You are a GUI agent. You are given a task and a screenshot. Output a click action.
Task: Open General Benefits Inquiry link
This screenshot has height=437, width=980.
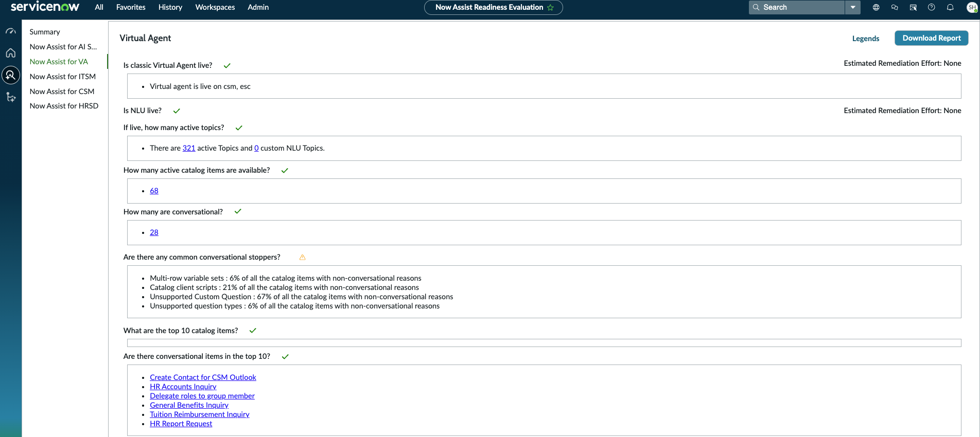[x=189, y=405]
